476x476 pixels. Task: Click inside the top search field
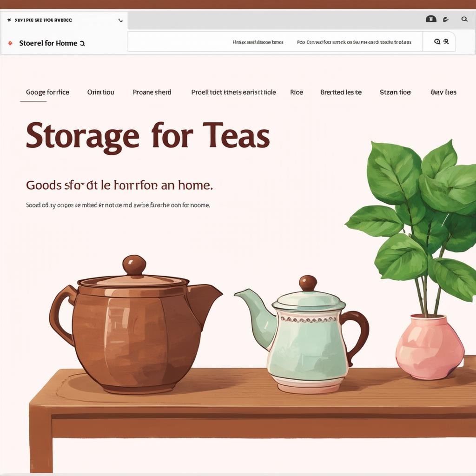pyautogui.click(x=274, y=42)
